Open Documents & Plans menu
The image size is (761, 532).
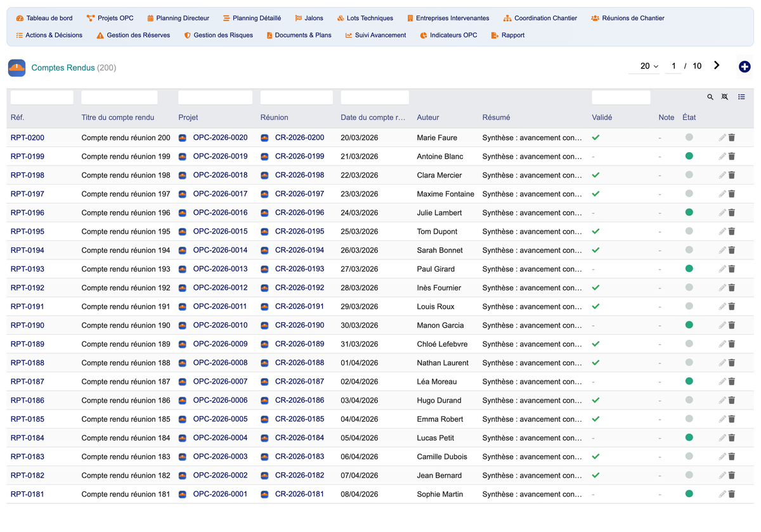[x=299, y=36]
